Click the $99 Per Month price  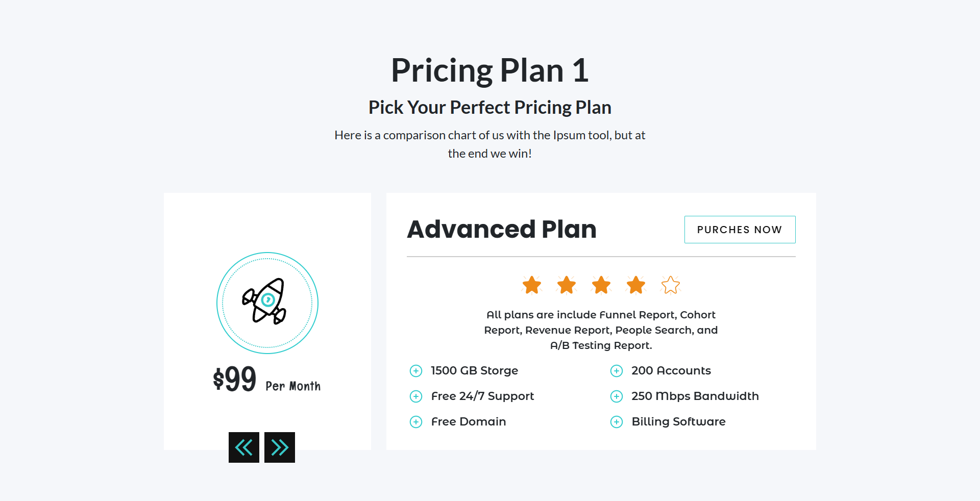[x=267, y=380]
